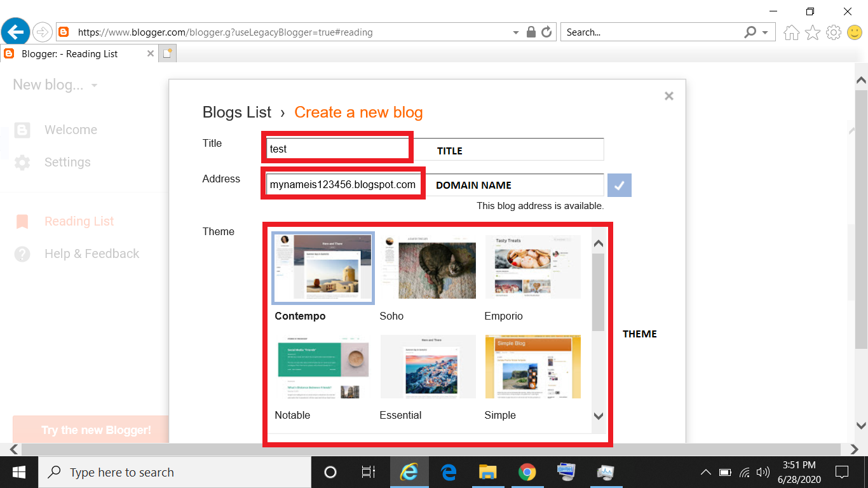Click the Internet Explorer taskbar icon
Screen dimensions: 868x488
[410, 472]
